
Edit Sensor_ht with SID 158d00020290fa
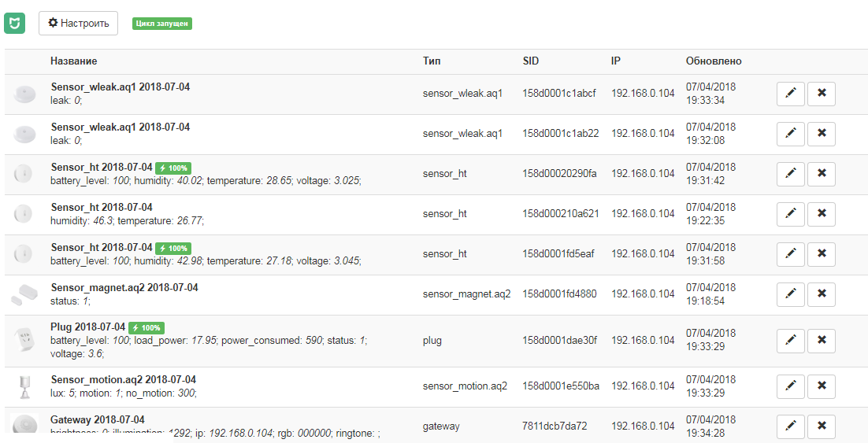[790, 174]
